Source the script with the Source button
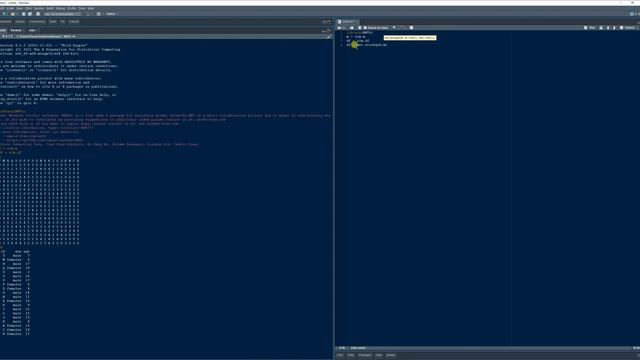 click(627, 28)
